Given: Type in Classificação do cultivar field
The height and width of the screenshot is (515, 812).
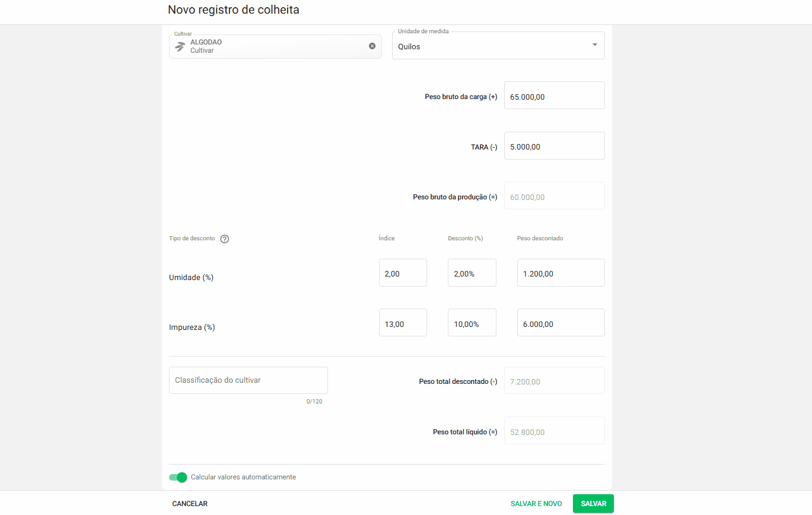Looking at the screenshot, I should (x=248, y=380).
